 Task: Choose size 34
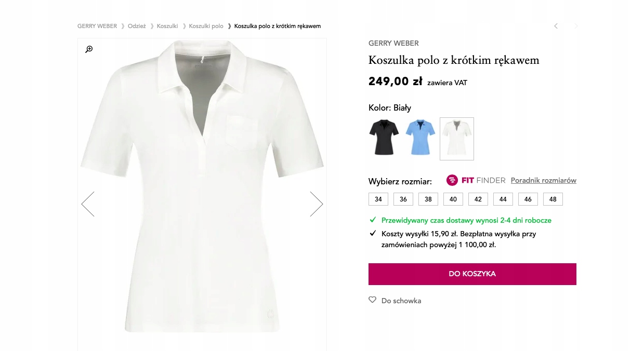[x=378, y=199]
